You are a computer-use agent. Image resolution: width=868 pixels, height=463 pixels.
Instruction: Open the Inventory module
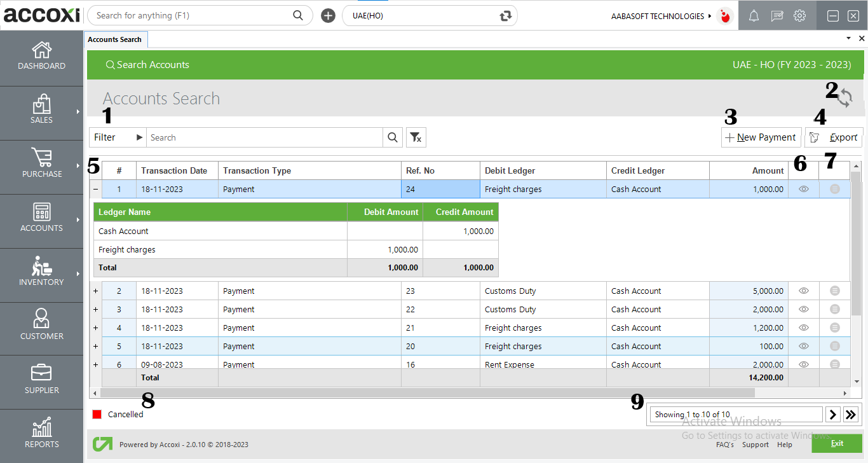point(41,275)
